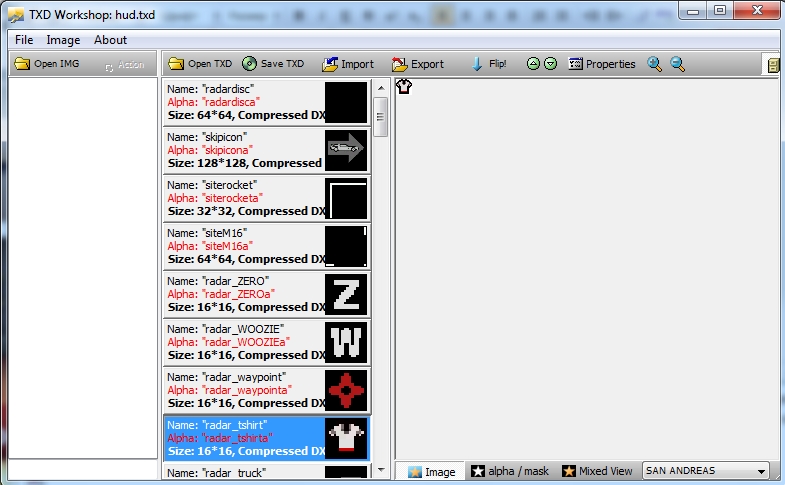Open a TXD file
The width and height of the screenshot is (785, 485).
point(199,64)
